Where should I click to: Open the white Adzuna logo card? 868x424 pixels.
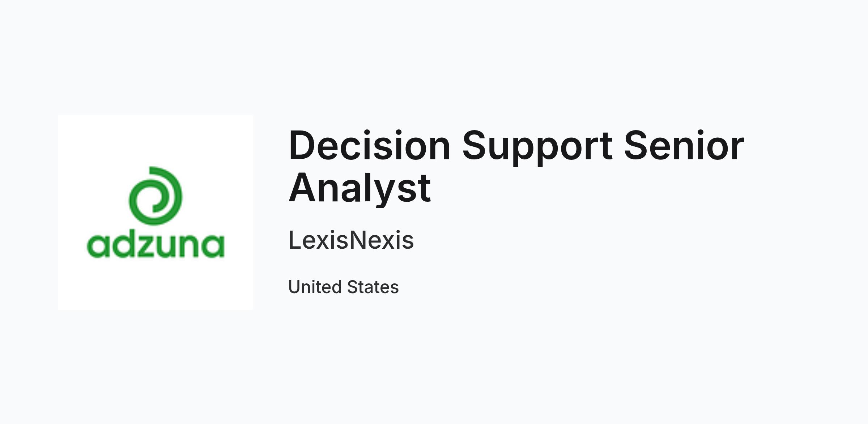point(156,212)
